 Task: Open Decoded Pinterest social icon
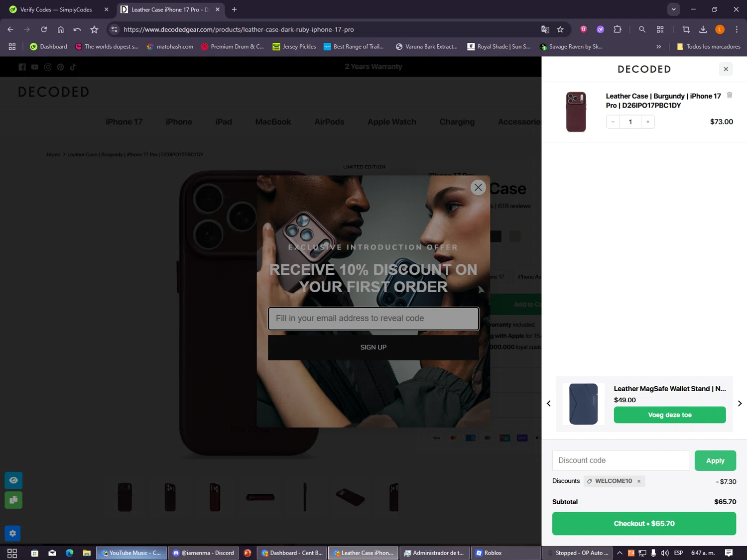point(60,67)
